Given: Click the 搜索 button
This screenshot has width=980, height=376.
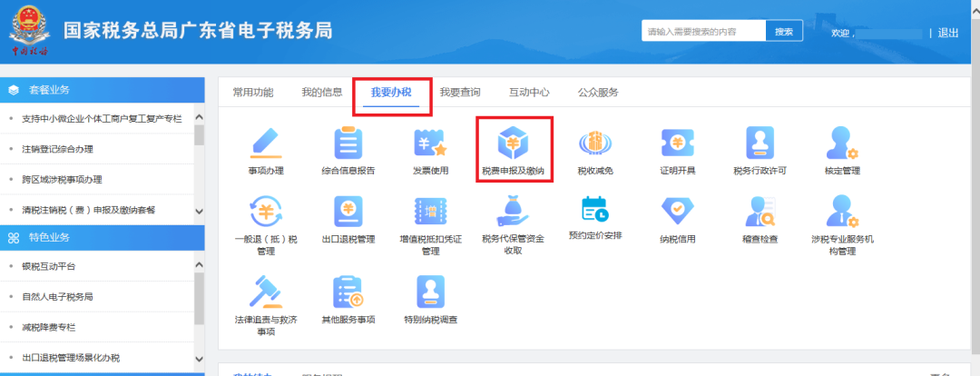Looking at the screenshot, I should point(784,31).
